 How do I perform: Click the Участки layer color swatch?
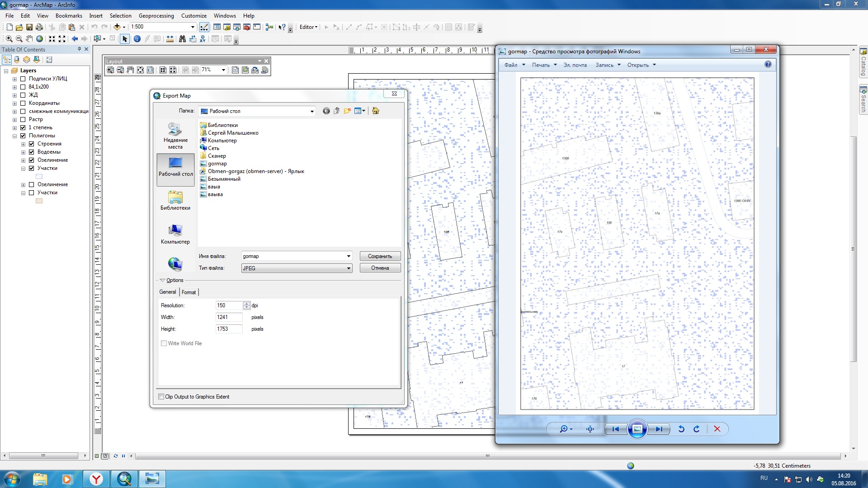point(39,201)
